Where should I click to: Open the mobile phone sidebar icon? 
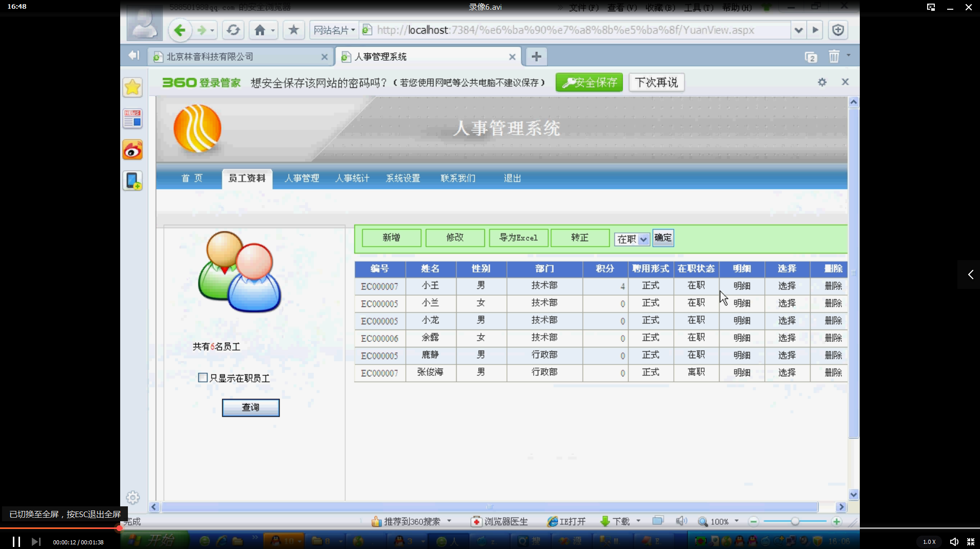tap(133, 181)
